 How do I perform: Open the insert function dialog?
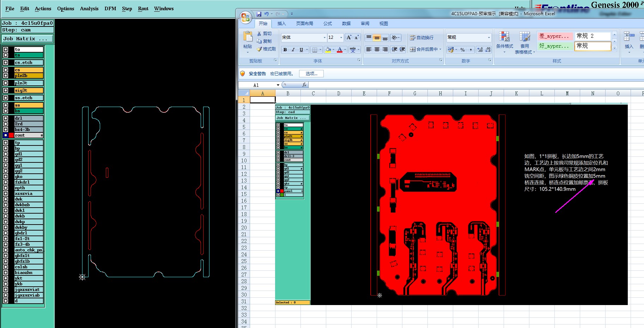304,85
